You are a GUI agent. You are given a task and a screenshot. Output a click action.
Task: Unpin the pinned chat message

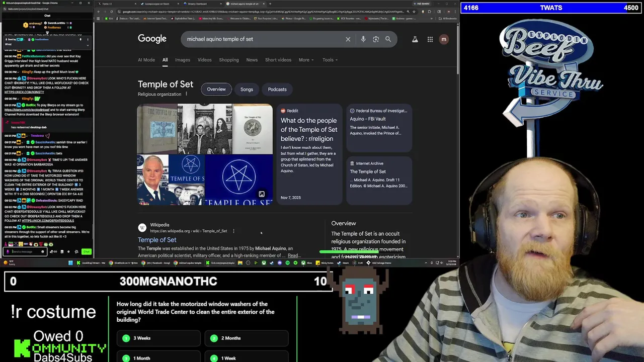(80, 39)
